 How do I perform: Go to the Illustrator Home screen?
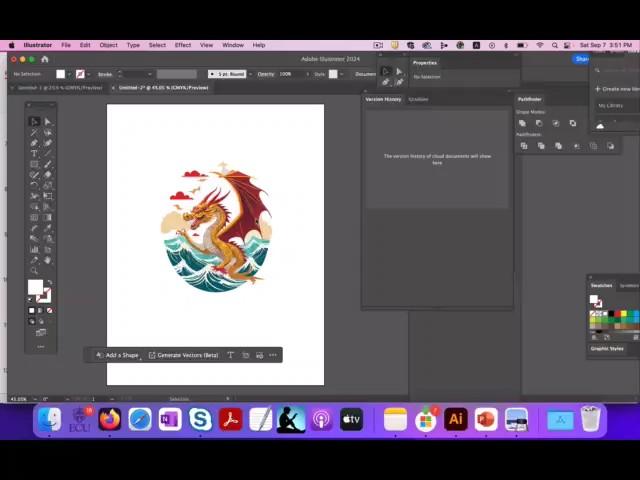click(45, 59)
